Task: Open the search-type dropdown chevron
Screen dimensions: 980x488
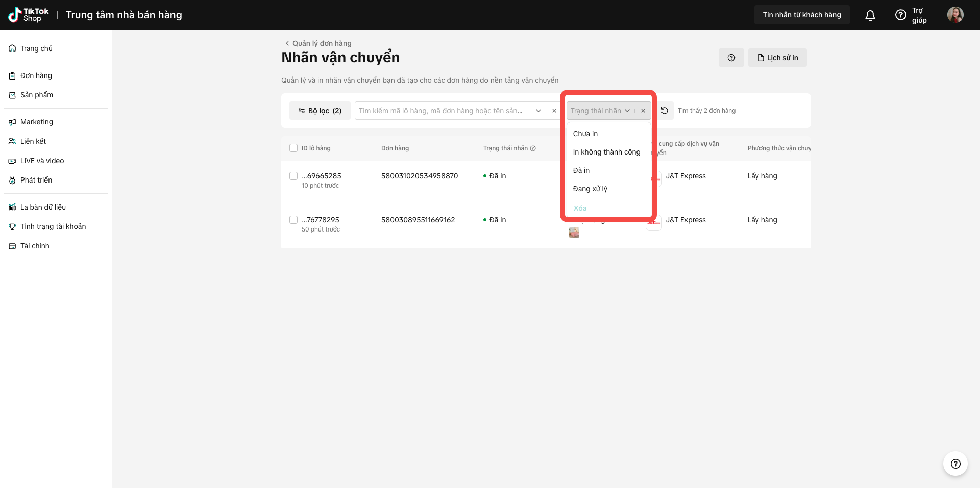Action: 538,111
